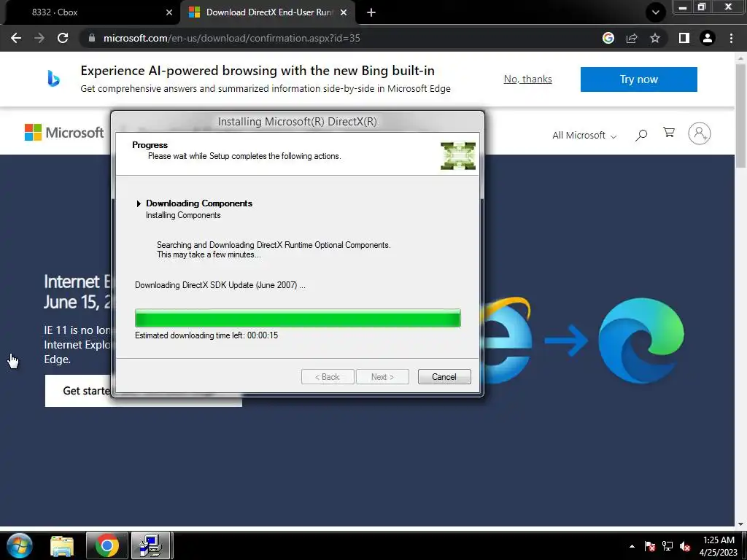Open a new browser tab
The image size is (747, 560).
tap(371, 12)
